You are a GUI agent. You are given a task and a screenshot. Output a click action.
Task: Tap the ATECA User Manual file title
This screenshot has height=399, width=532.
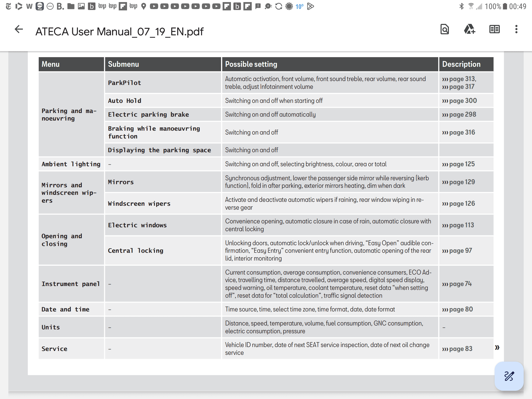(119, 32)
